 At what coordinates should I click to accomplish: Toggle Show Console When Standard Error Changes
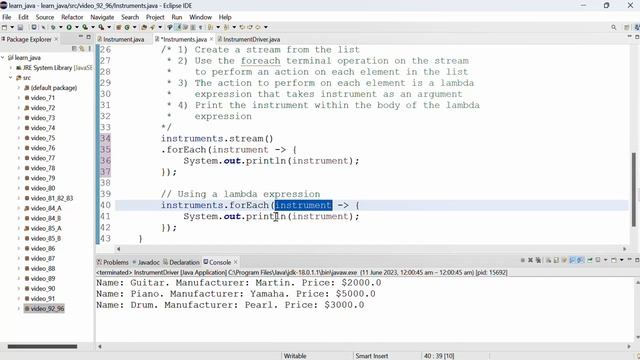[580, 260]
